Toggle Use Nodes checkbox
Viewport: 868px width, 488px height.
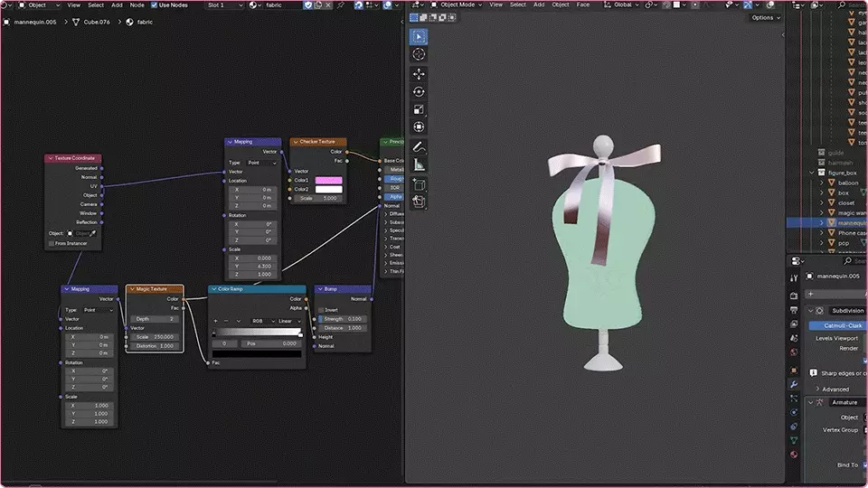coord(154,5)
